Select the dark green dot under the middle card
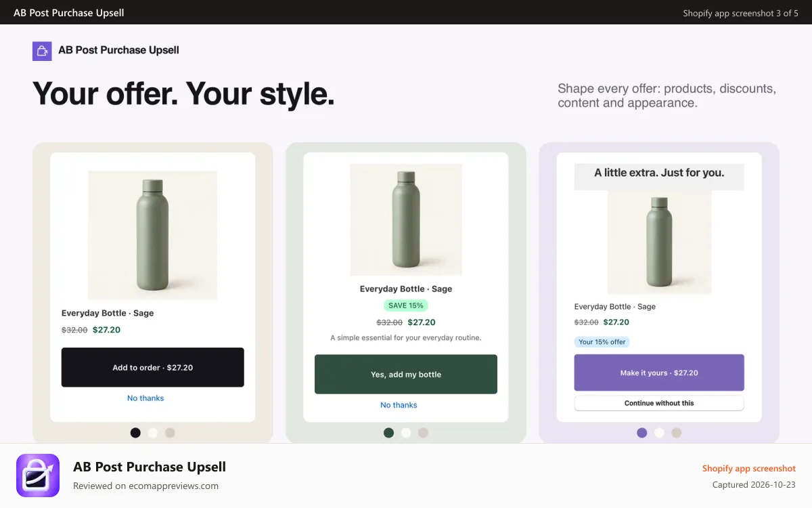The image size is (812, 508). [x=388, y=433]
